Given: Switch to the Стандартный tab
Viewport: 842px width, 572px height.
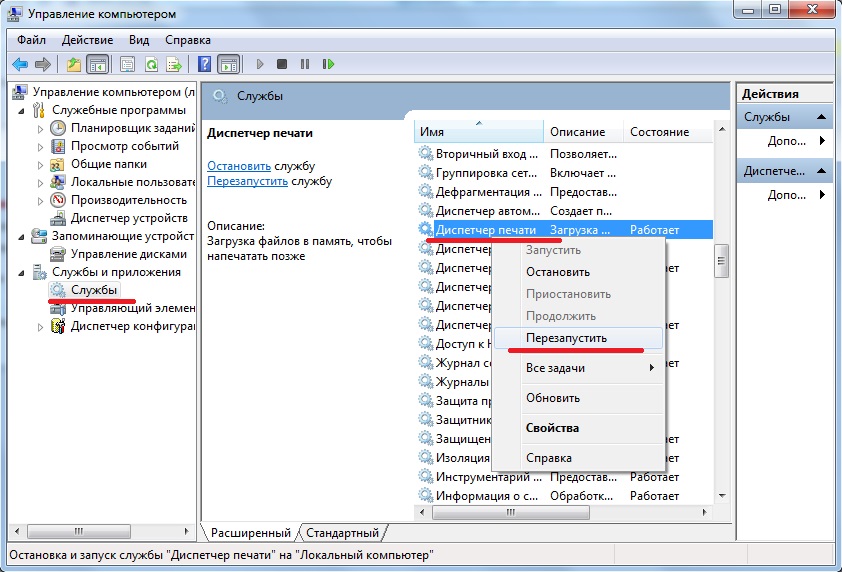Looking at the screenshot, I should click(x=342, y=533).
